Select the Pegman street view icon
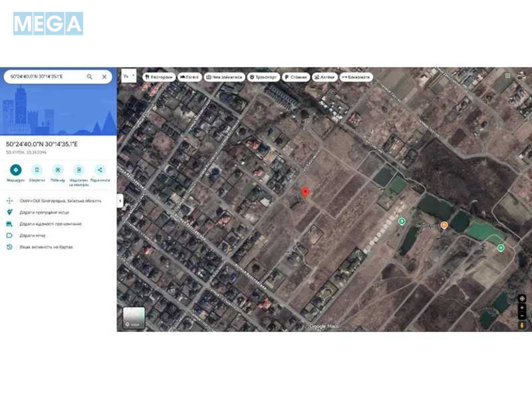 pos(522,325)
